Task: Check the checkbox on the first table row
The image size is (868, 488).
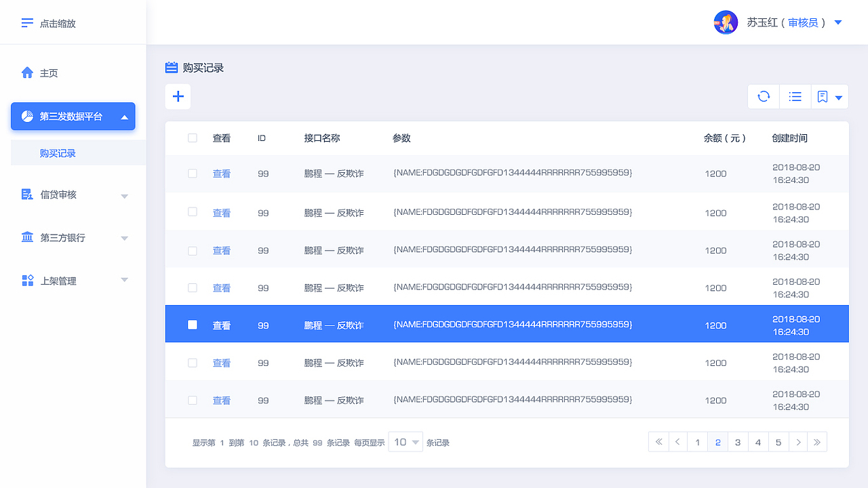Action: [193, 174]
